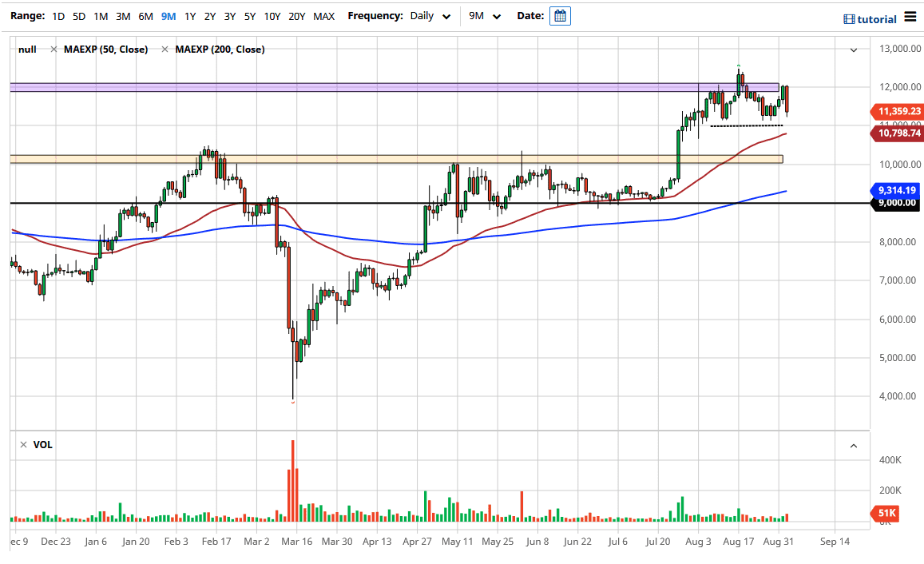Viewport: 924px width, 564px height.
Task: Select the 20Y range option
Action: tap(295, 15)
